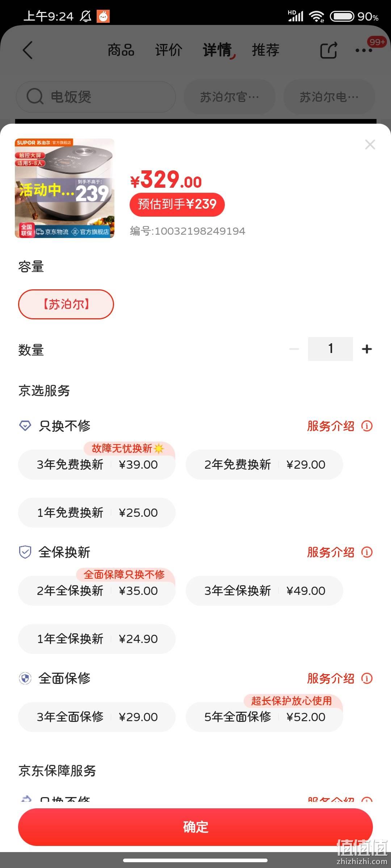This screenshot has width=391, height=868.
Task: Open info icon for 全面保修 service
Action: click(367, 678)
